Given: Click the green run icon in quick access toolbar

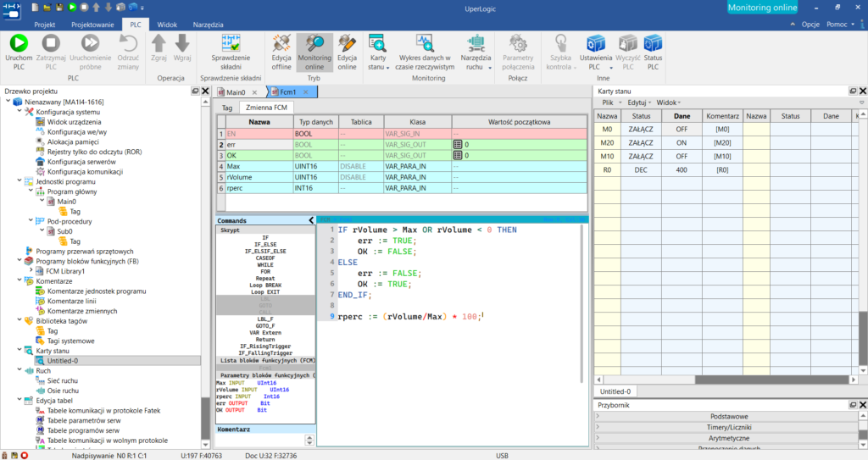Looking at the screenshot, I should [x=72, y=7].
